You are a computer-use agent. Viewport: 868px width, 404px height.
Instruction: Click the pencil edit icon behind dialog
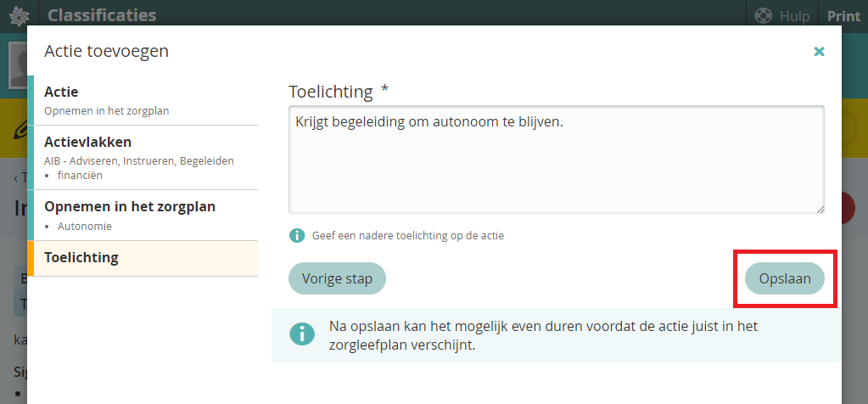tap(19, 130)
